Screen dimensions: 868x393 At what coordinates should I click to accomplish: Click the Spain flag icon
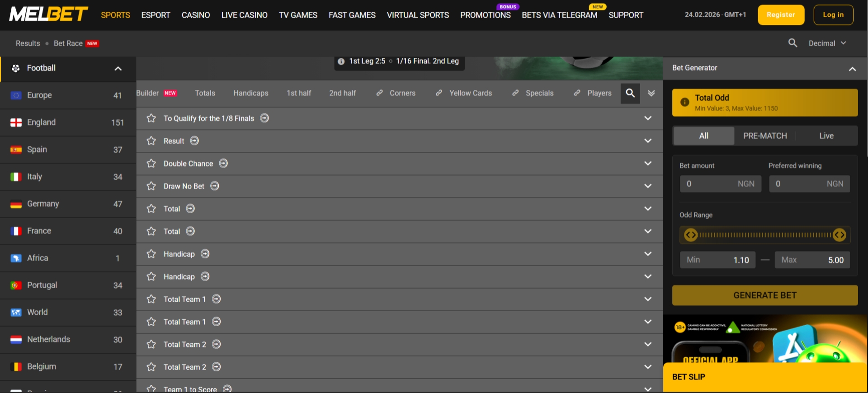point(16,150)
